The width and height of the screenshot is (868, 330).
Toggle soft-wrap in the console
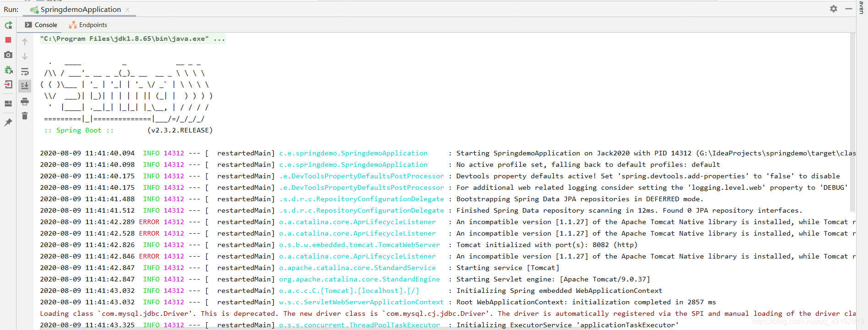(25, 71)
